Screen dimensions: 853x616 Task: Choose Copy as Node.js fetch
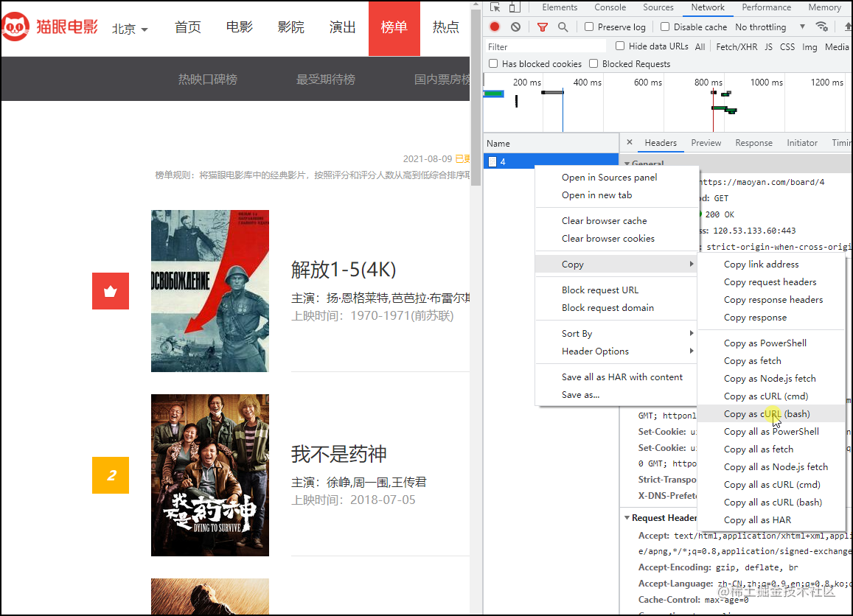[x=771, y=379]
